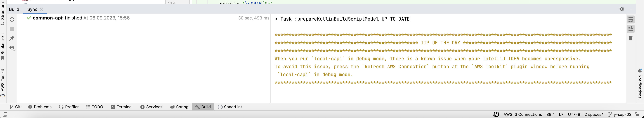Change LF line separator setting
Image resolution: width=644 pixels, height=118 pixels.
(x=561, y=115)
